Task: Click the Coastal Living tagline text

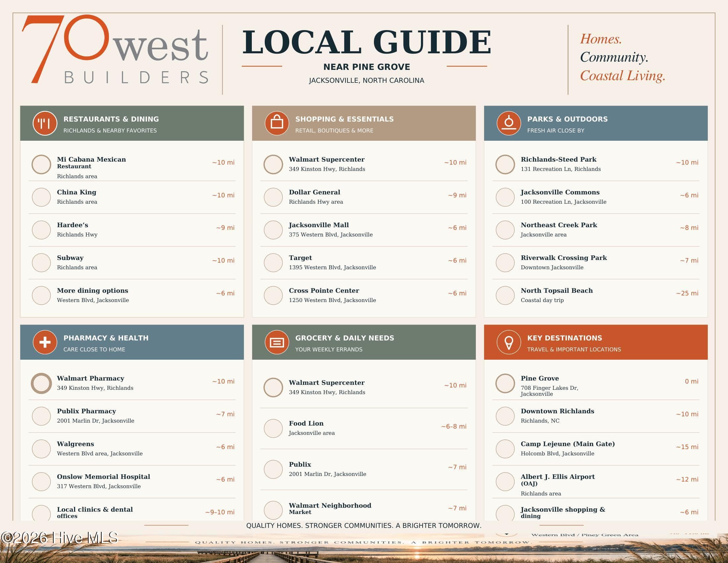Action: 622,76
